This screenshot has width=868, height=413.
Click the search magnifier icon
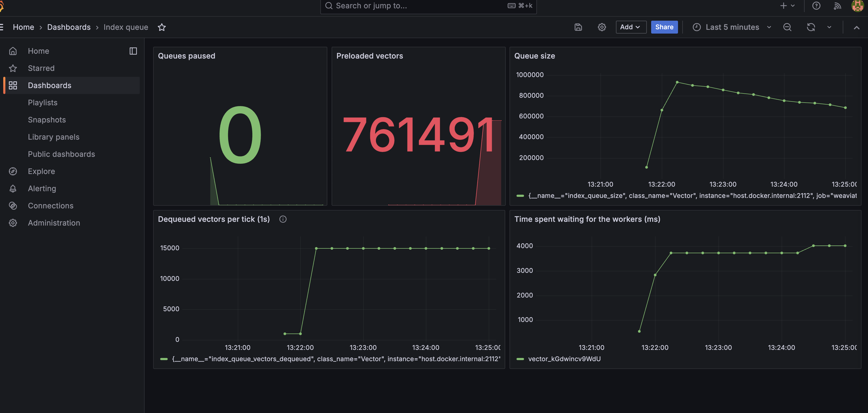point(329,6)
